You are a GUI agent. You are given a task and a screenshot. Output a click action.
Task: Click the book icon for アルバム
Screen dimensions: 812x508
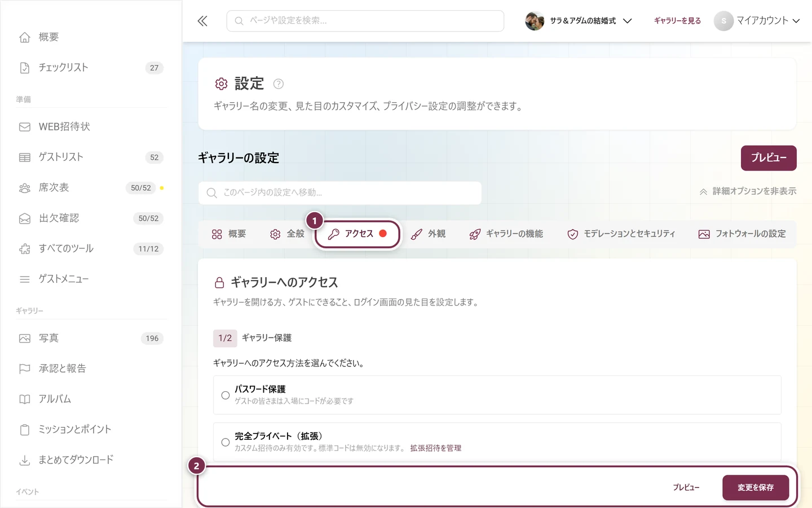tap(25, 400)
